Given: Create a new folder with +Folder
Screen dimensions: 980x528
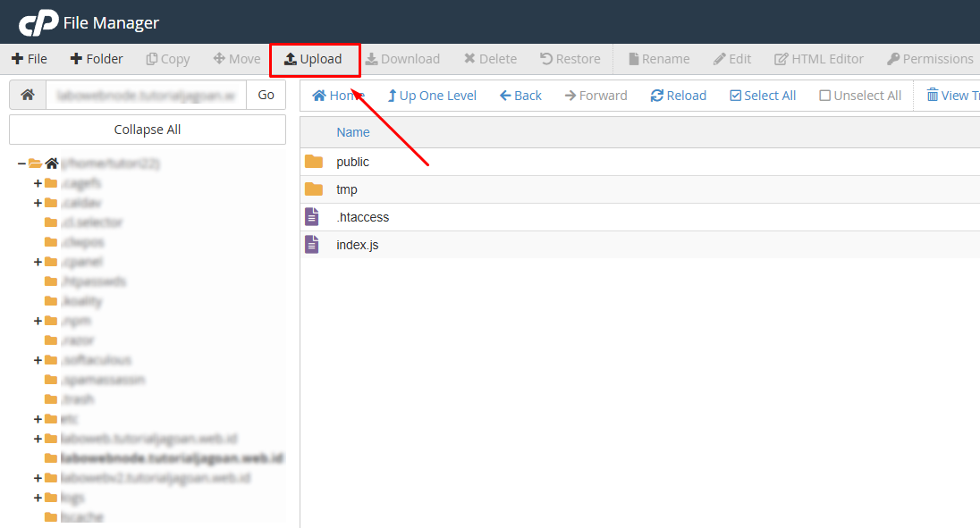Looking at the screenshot, I should click(x=97, y=59).
